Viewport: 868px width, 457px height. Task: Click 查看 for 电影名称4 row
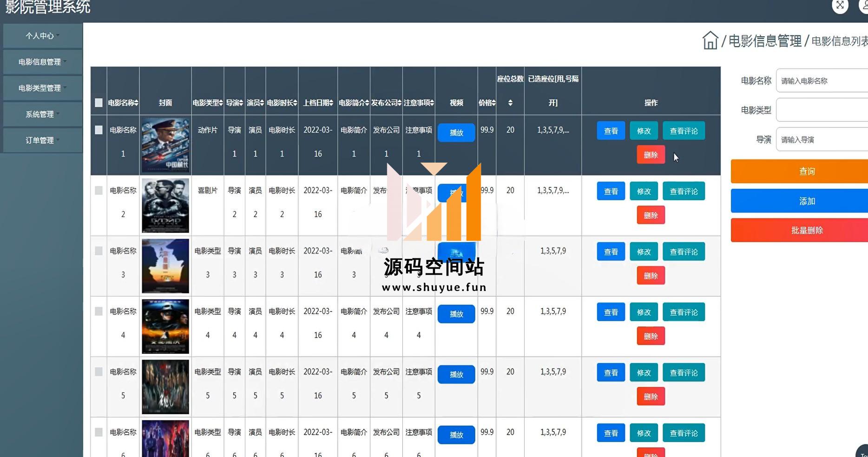[x=611, y=312]
